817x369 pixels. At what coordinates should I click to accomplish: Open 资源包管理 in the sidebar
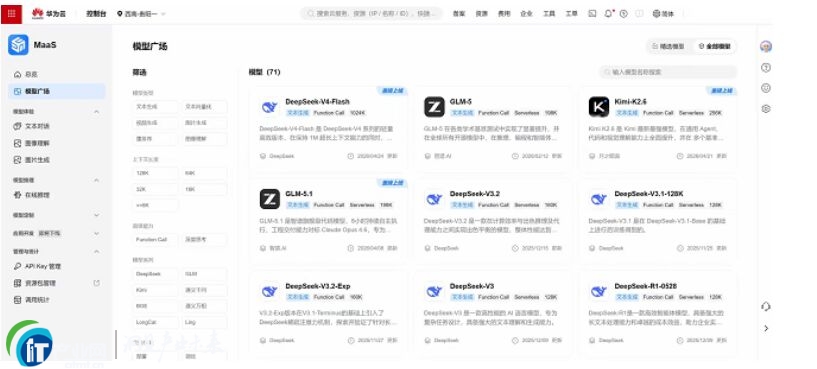coord(34,283)
